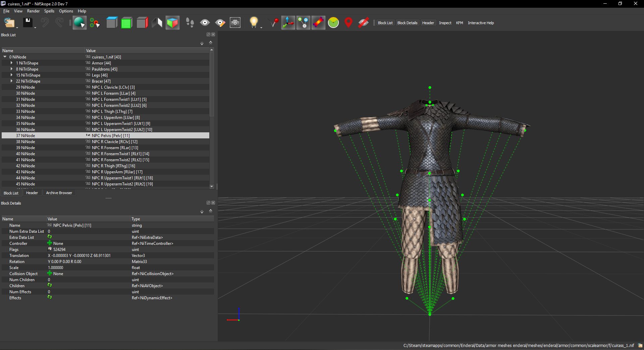644x350 pixels.
Task: Click the Interactive Help toolbar button
Action: pos(481,23)
